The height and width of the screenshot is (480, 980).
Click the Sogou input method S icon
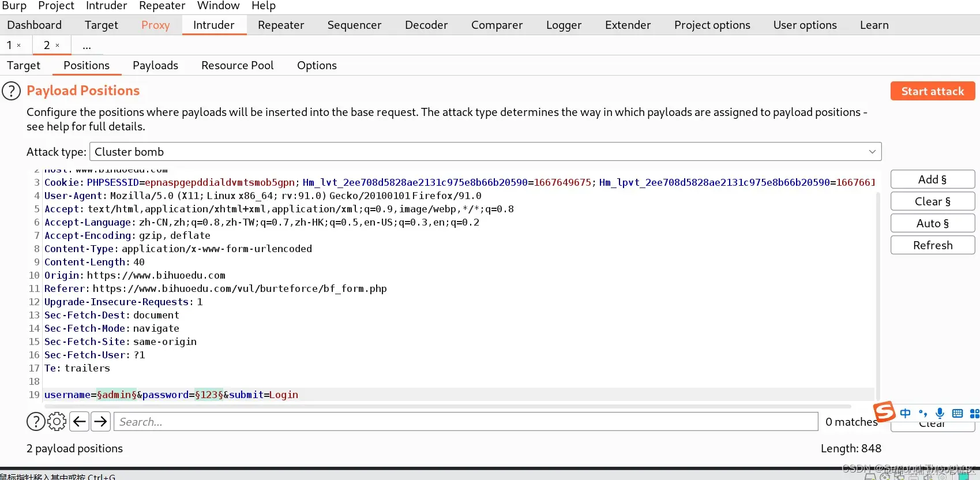pyautogui.click(x=884, y=412)
